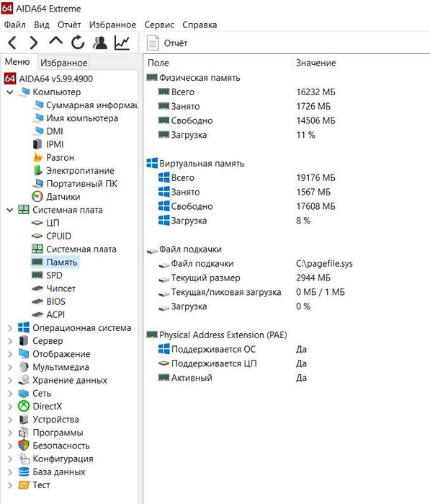The image size is (430, 504).
Task: Select AIDA64 v5.99.4900 root item
Action: pos(48,79)
